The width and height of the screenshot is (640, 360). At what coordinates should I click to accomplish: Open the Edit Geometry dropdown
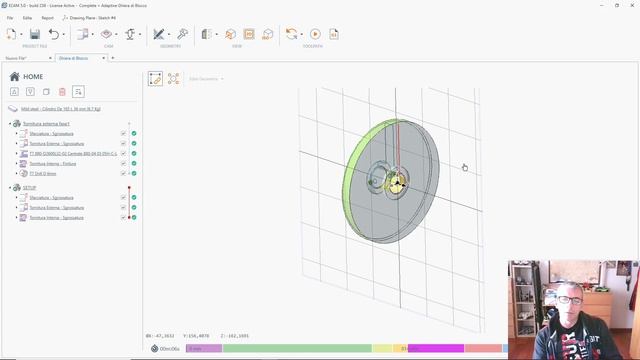(x=206, y=79)
